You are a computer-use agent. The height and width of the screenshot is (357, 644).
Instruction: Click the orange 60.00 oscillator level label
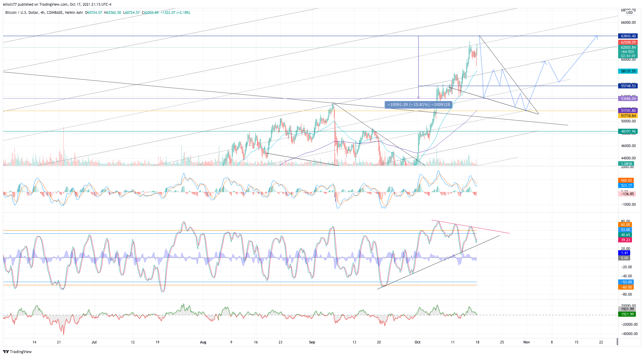(x=625, y=225)
